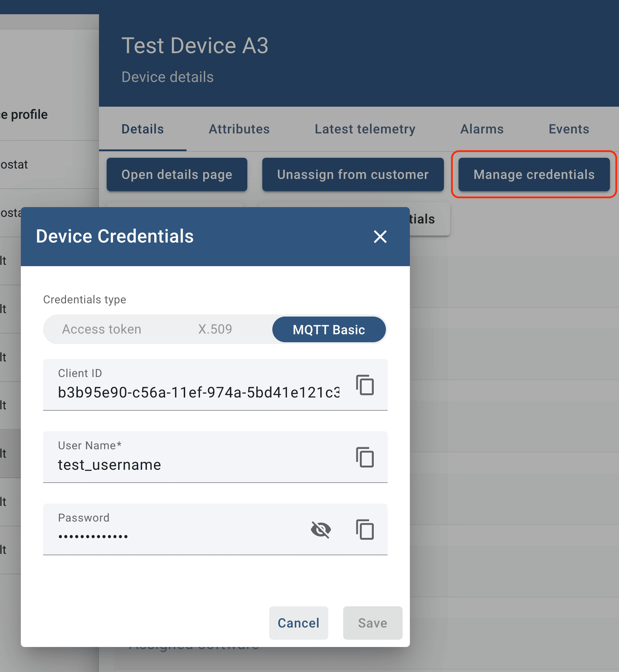Close the Device Credentials dialog
This screenshot has height=672, width=619.
(x=380, y=237)
